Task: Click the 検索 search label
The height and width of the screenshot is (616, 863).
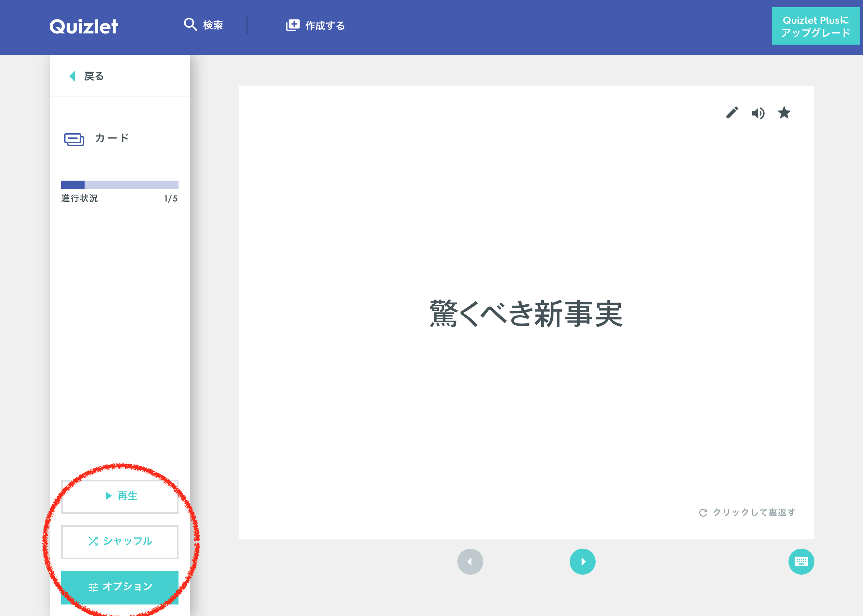Action: tap(213, 25)
